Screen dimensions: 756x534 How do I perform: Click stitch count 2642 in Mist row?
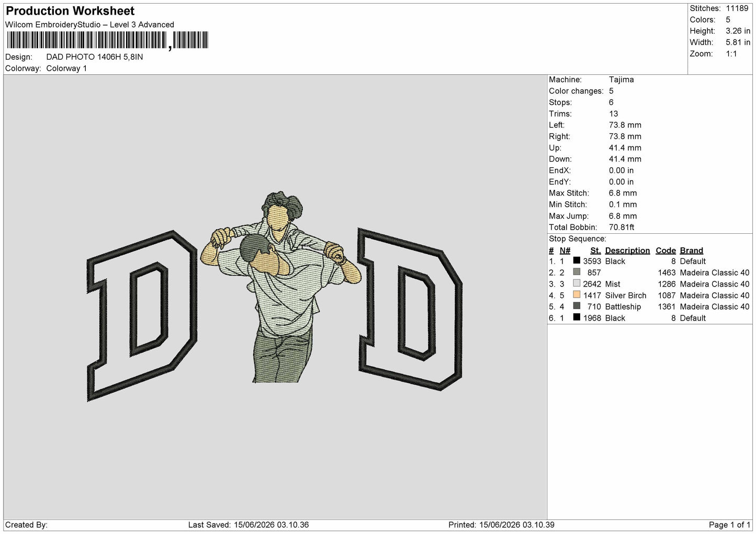pyautogui.click(x=592, y=284)
